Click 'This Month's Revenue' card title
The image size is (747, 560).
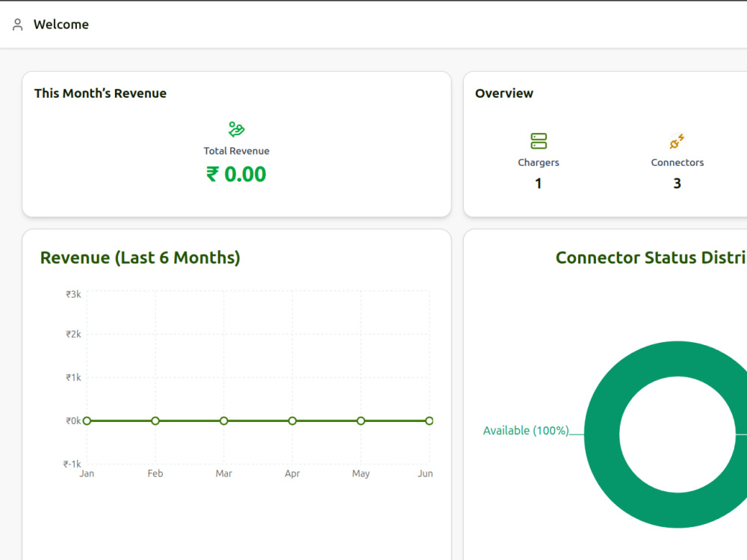[x=101, y=93]
